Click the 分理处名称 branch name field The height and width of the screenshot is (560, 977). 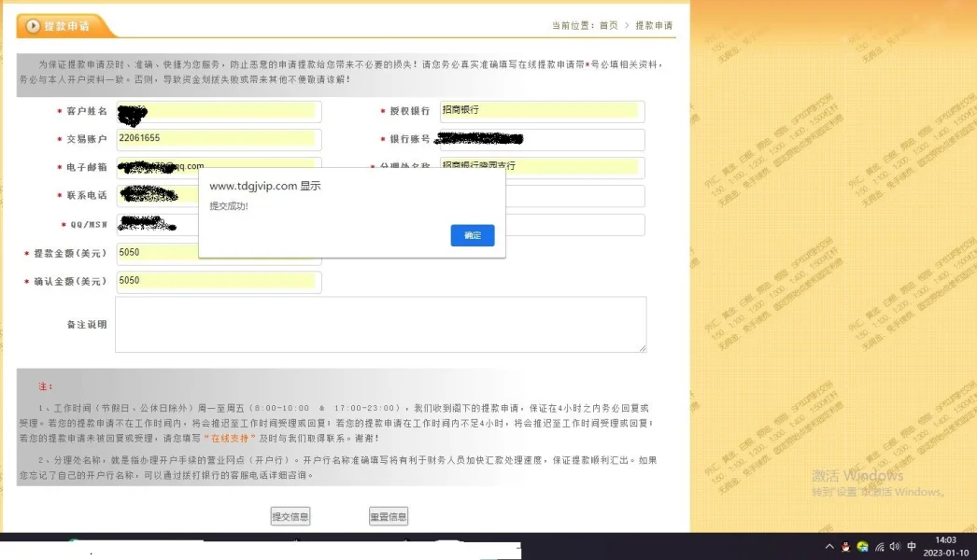point(542,168)
